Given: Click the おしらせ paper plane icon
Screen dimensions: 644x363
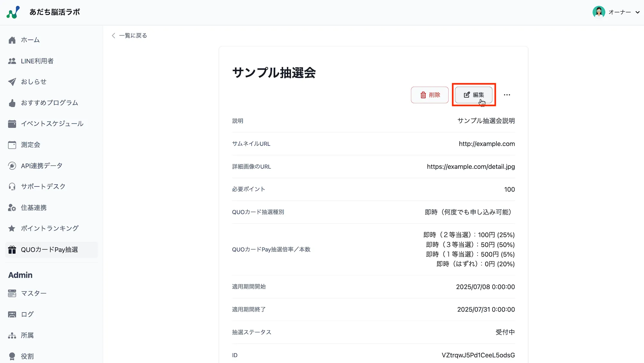Looking at the screenshot, I should [12, 82].
